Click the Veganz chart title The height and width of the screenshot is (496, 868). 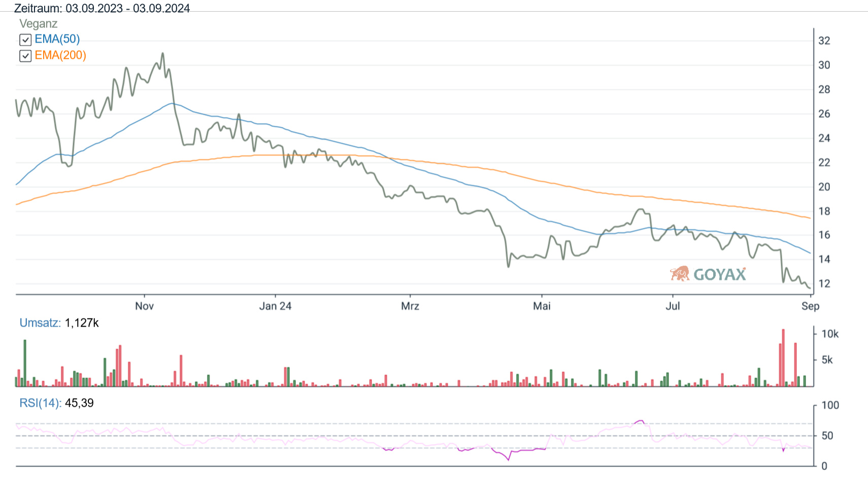click(x=39, y=24)
